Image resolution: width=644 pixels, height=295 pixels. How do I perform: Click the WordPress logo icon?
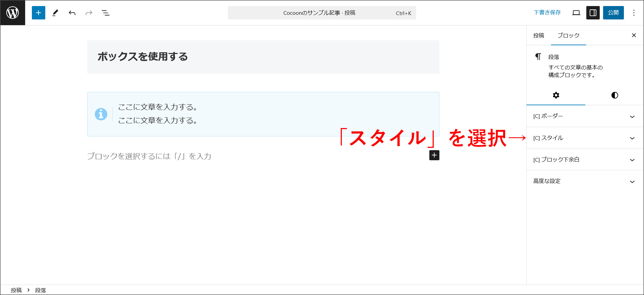[x=13, y=13]
